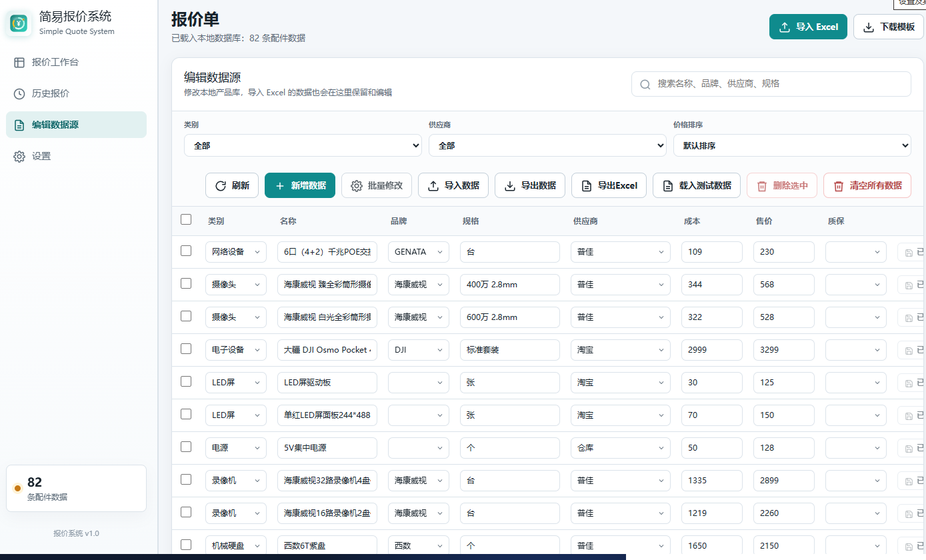
Task: Click the app logo icon beside 简易报价系统
Action: coord(19,24)
